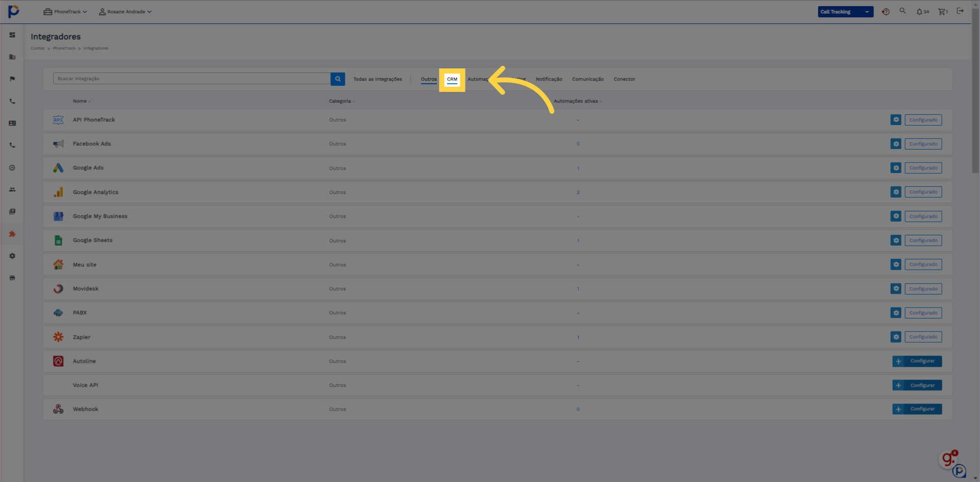980x482 pixels.
Task: Open the settings gear icon in the sidebar
Action: 12,256
